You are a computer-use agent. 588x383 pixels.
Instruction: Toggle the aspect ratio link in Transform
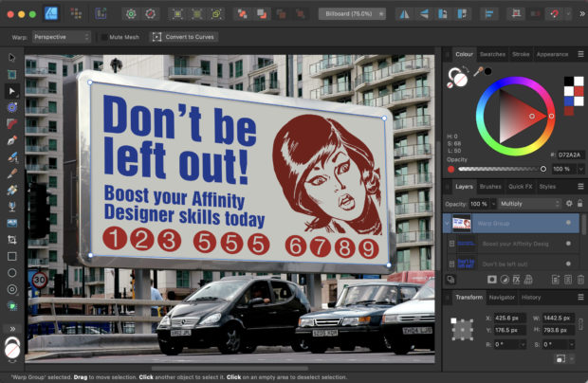click(x=580, y=324)
